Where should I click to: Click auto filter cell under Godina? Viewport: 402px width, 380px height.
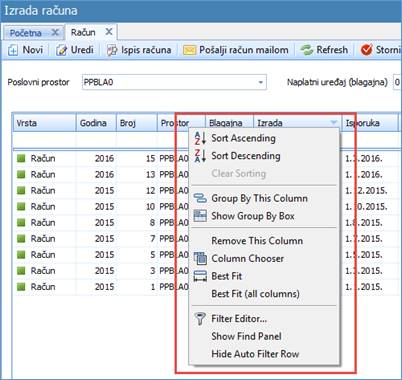click(96, 141)
